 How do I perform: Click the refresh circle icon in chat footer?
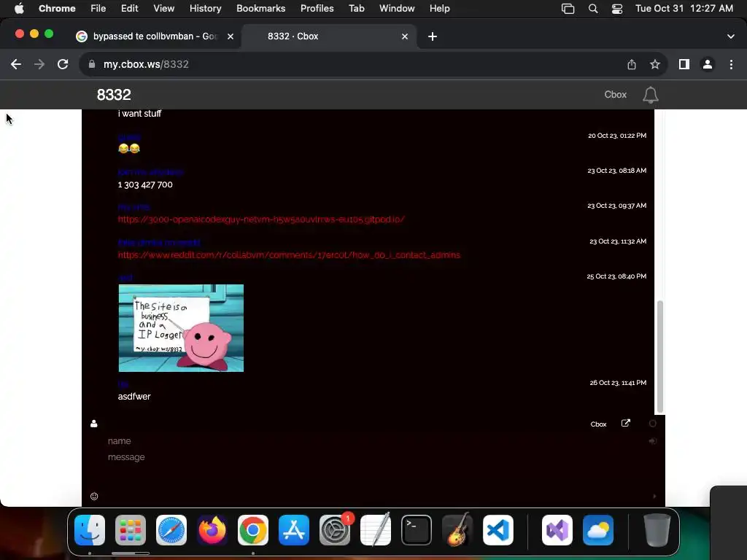click(653, 424)
